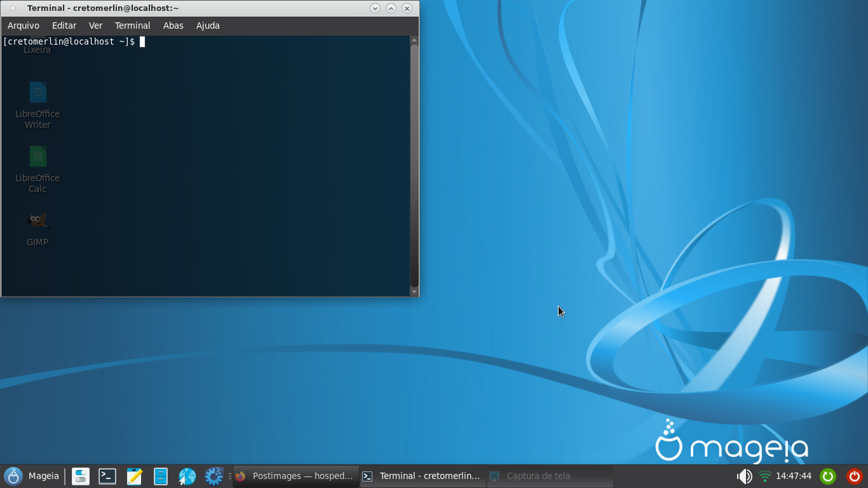
Task: Click the window list handle before Postimages
Action: click(230, 476)
